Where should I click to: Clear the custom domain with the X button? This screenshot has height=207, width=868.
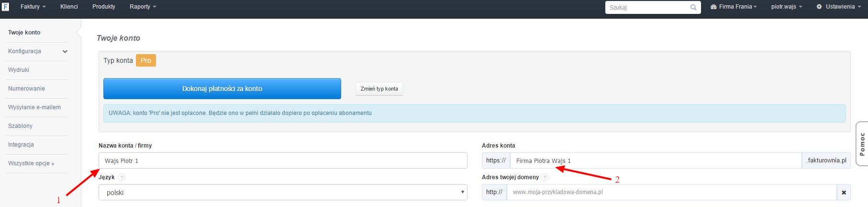[x=844, y=192]
